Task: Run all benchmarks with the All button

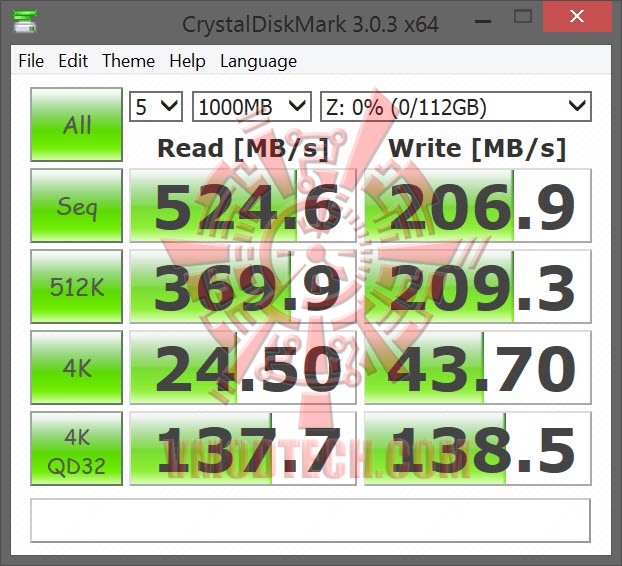Action: click(x=77, y=125)
